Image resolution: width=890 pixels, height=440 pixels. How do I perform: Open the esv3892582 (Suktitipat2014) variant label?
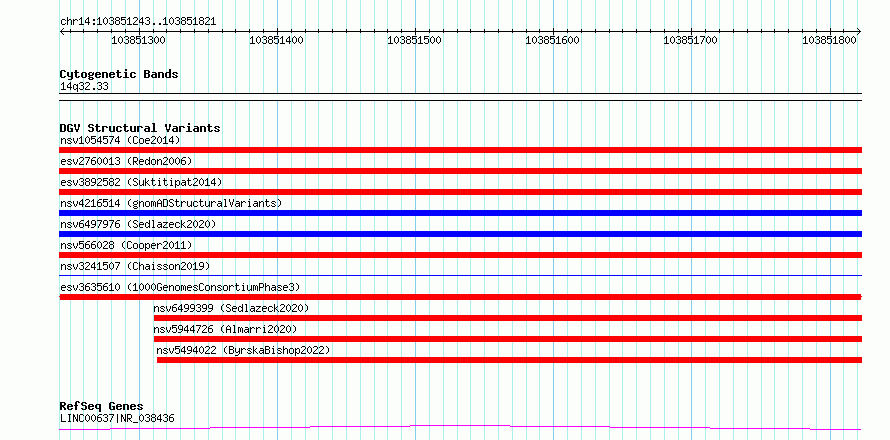coord(141,182)
